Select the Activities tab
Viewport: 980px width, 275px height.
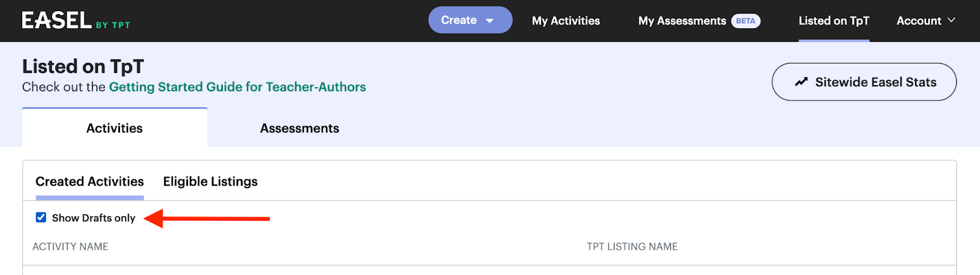pos(115,128)
